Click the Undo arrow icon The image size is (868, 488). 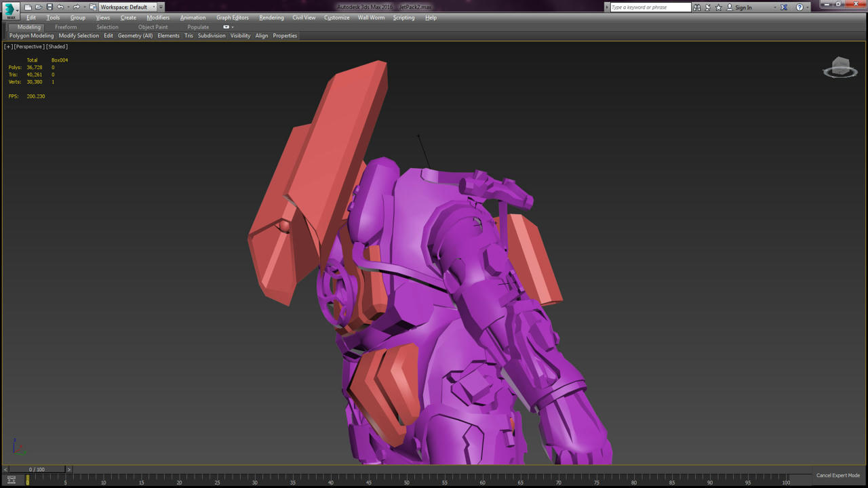coord(60,7)
